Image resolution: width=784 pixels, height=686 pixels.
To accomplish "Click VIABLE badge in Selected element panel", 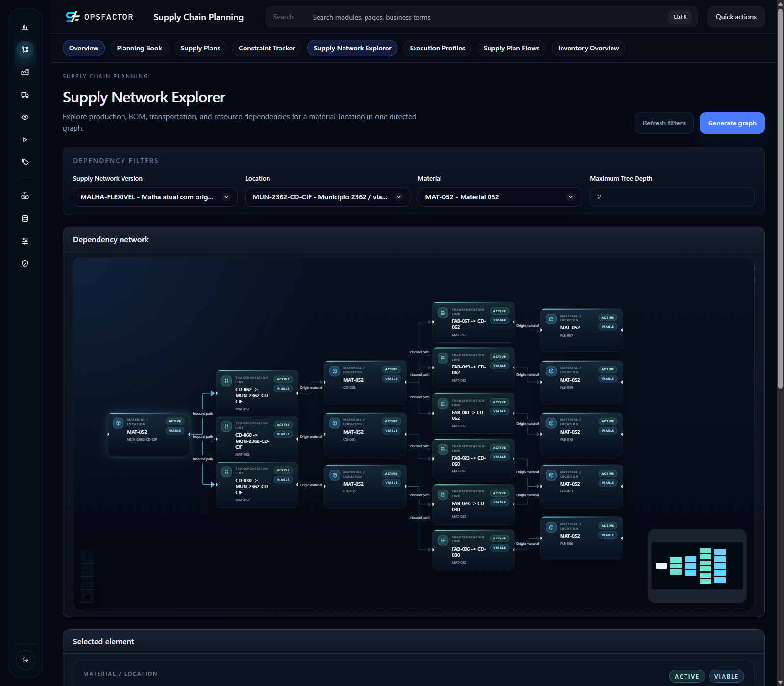I will point(726,676).
